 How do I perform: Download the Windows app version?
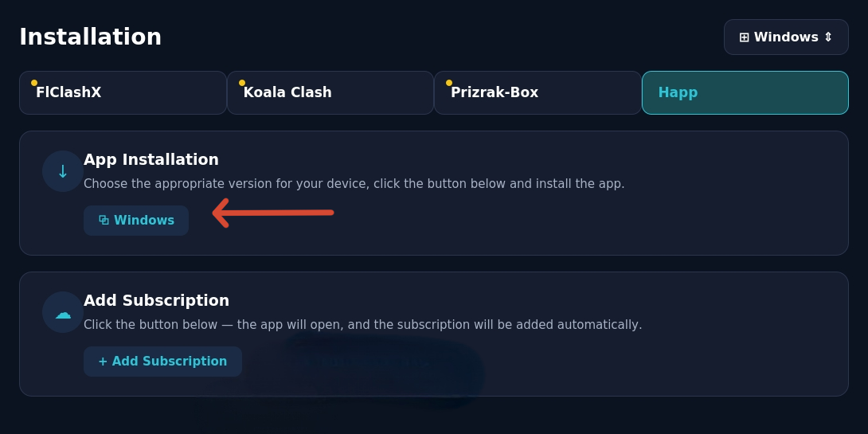(136, 221)
